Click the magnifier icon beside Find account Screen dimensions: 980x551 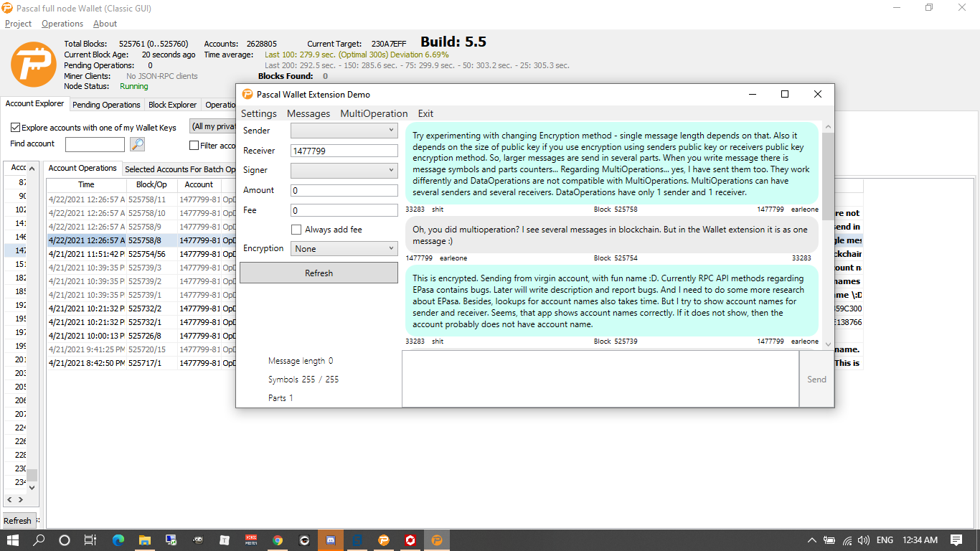[x=137, y=144]
